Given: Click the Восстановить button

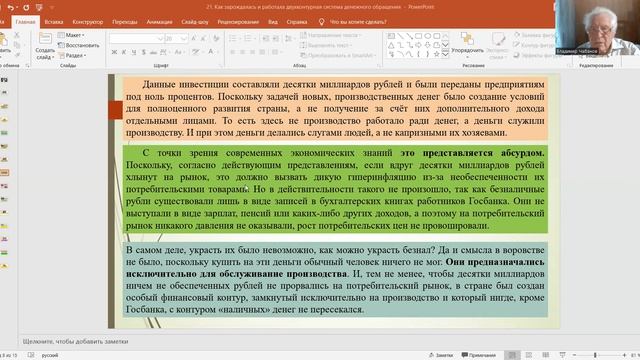Looking at the screenshot, I should coord(78,45).
